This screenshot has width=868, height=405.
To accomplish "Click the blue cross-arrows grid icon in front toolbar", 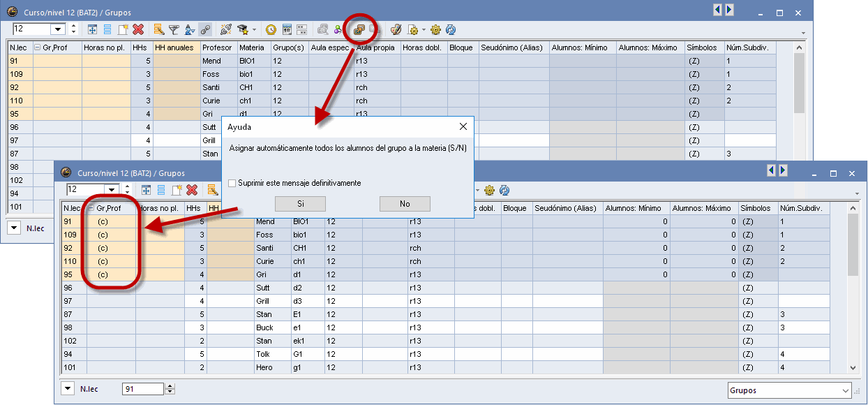I will (x=146, y=190).
